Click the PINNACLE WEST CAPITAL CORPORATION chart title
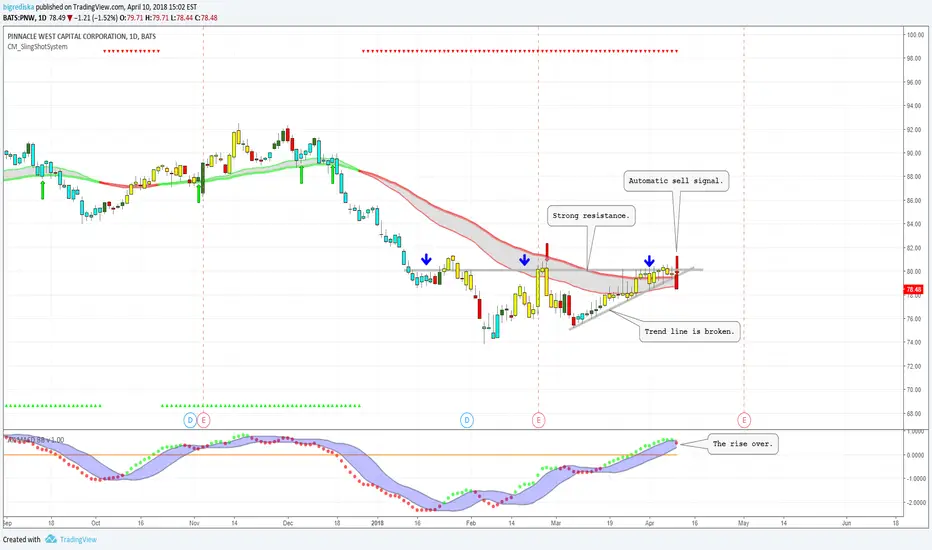 click(x=81, y=36)
